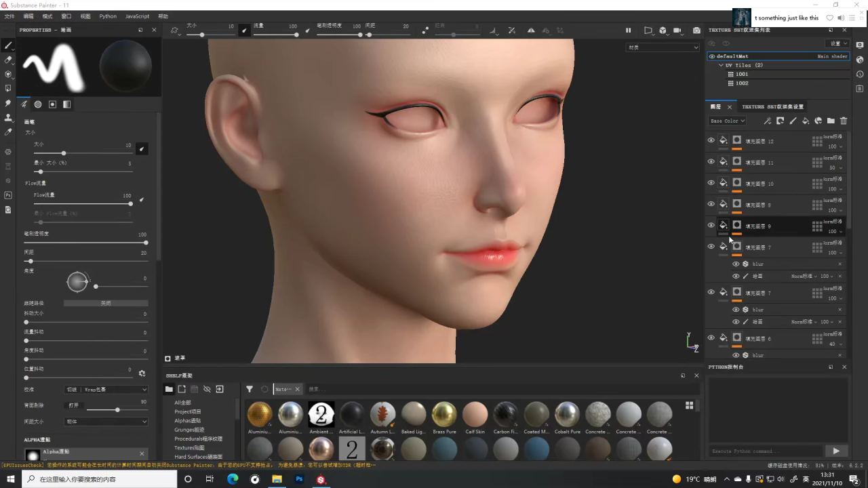Screen dimensions: 868x488
Task: Select UV tile 1002
Action: click(742, 83)
